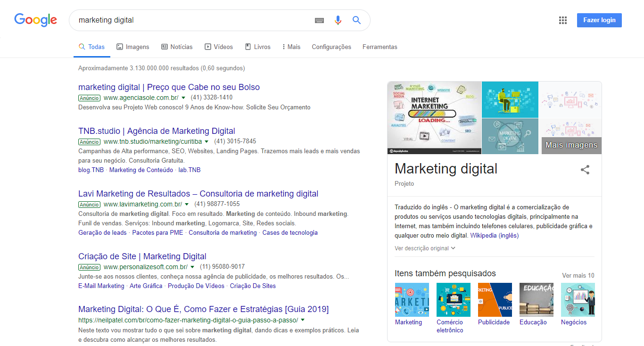Open Lavi Marketing de Resultados result

(198, 194)
